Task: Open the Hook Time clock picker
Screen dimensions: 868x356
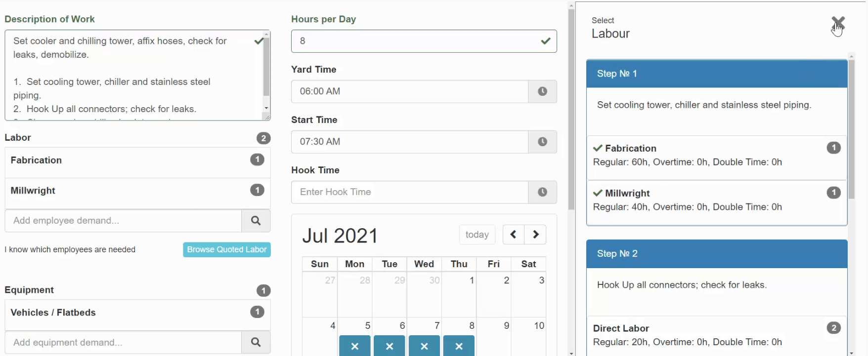Action: point(543,192)
